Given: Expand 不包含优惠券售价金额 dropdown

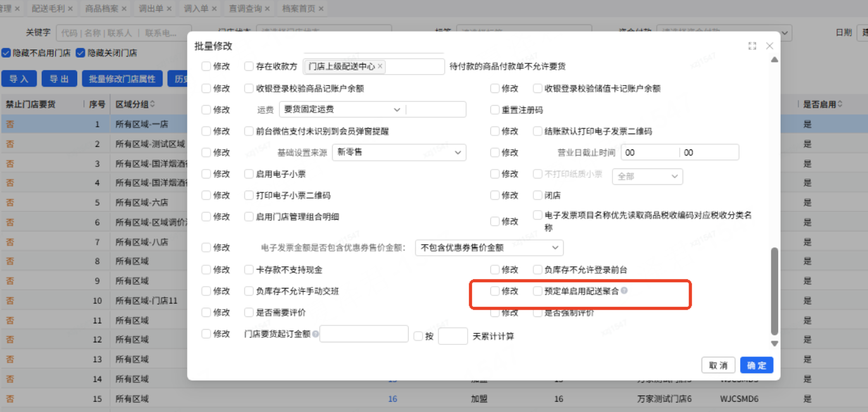Looking at the screenshot, I should tap(489, 248).
